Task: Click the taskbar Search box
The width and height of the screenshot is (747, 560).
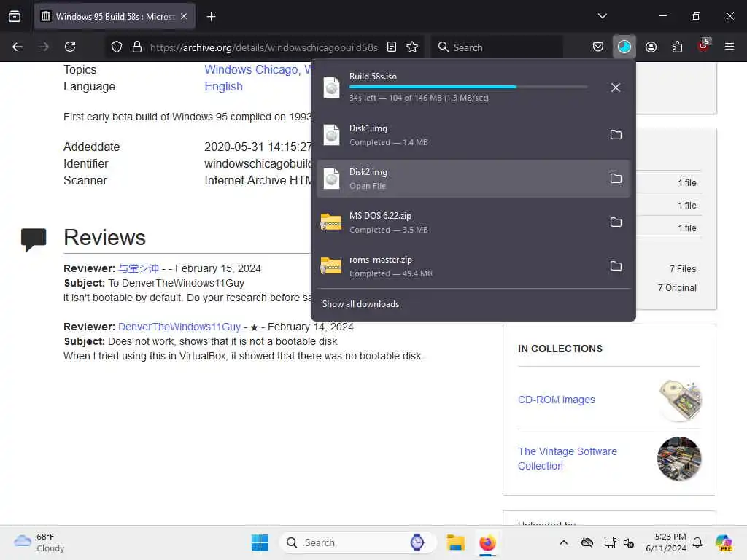Action: point(357,542)
